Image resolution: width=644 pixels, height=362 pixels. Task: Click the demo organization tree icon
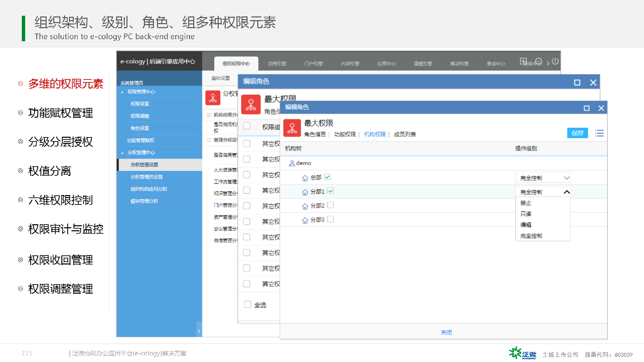click(x=292, y=163)
